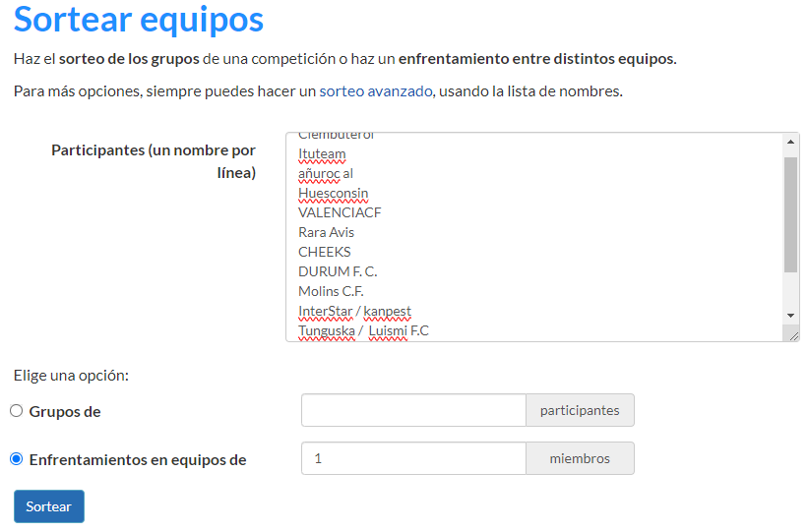Click the Ituteam line in participants
This screenshot has width=808, height=532.
click(322, 154)
